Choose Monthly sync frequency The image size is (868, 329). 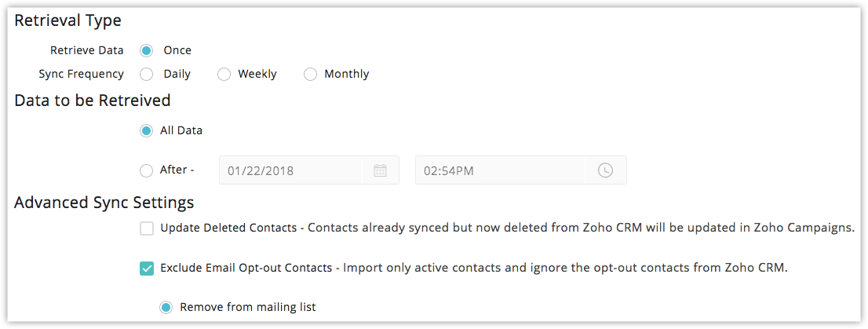point(310,75)
